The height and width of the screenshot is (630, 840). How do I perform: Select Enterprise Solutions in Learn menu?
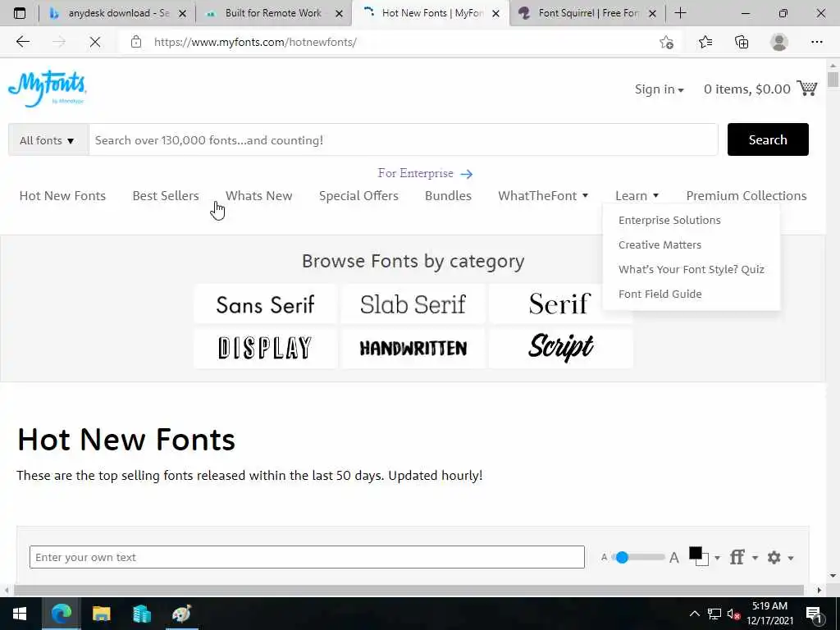tap(669, 220)
